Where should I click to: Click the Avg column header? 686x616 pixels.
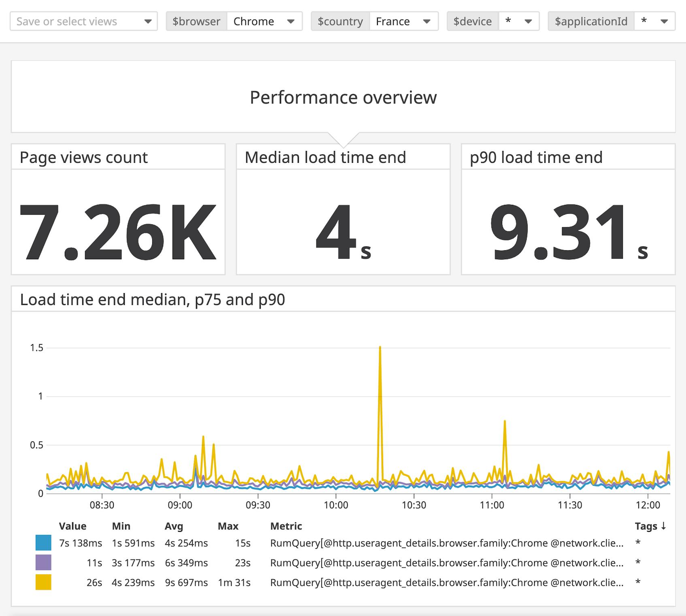pos(174,526)
